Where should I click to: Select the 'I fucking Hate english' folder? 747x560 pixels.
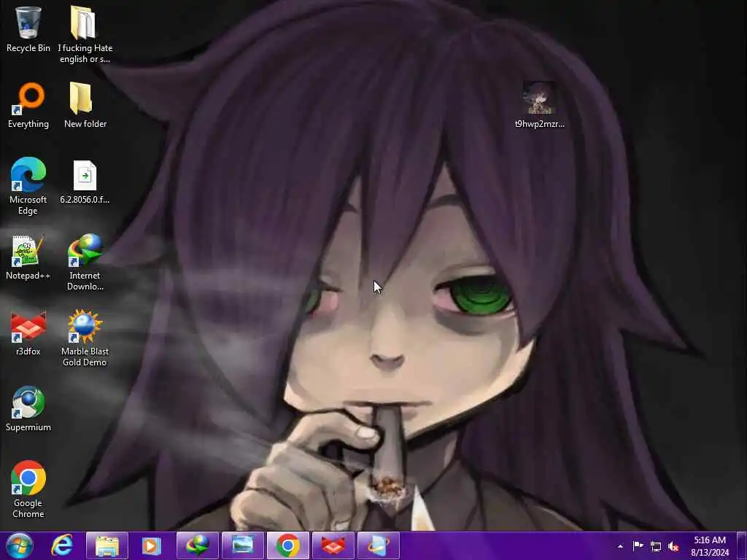85,34
